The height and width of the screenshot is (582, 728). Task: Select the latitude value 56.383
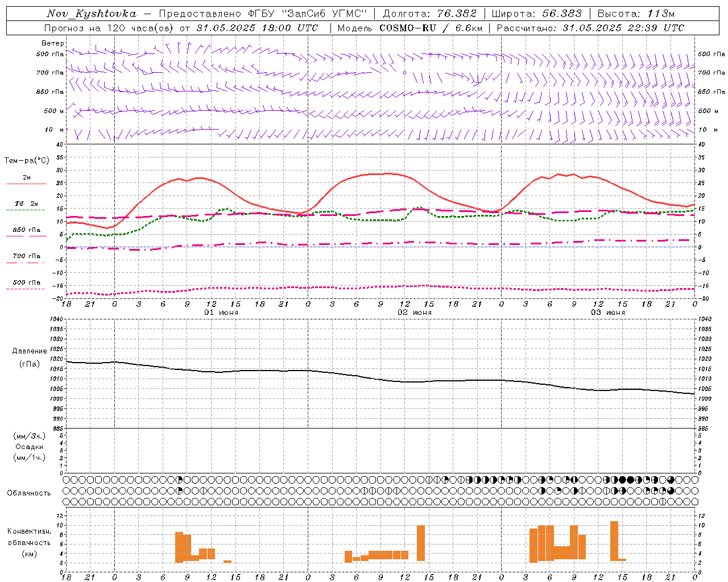tap(562, 14)
